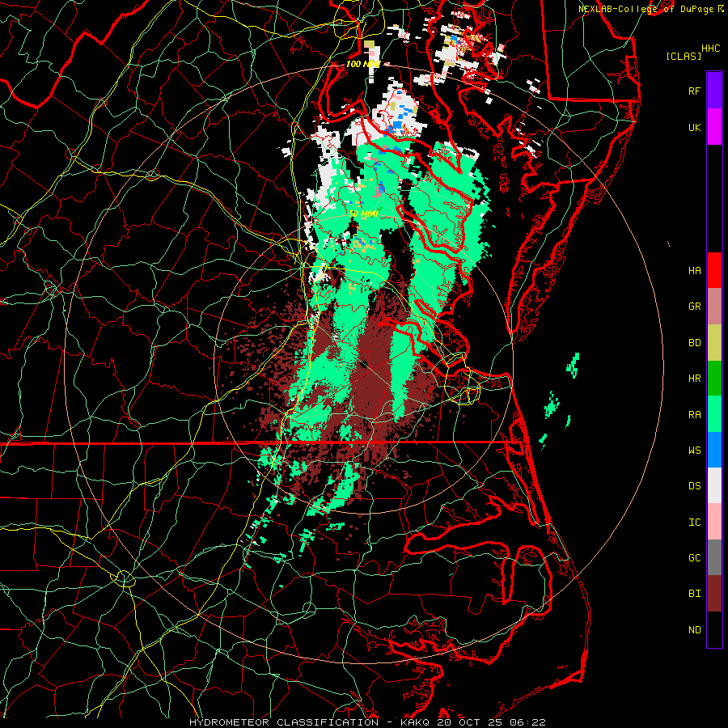Click the DS legend label

click(x=694, y=486)
